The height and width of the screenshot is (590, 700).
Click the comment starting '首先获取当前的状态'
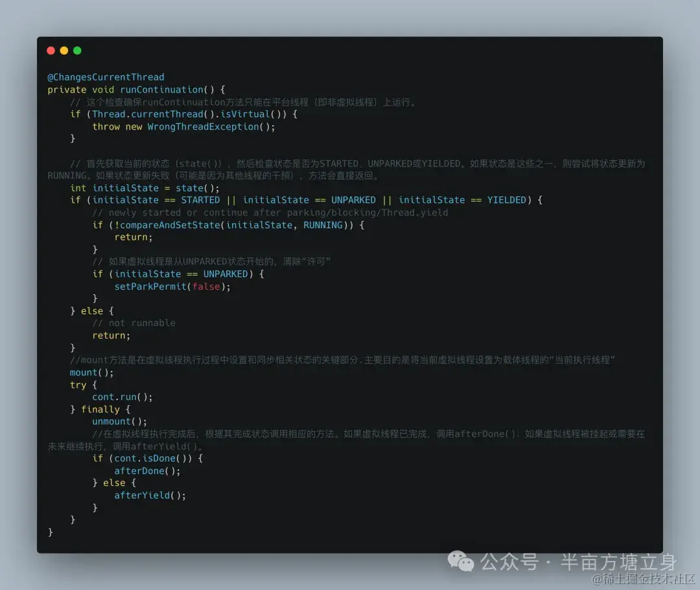[346, 169]
